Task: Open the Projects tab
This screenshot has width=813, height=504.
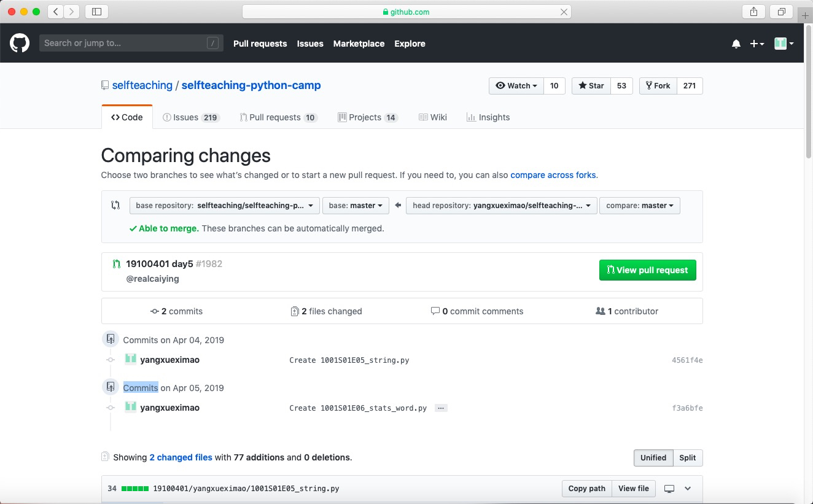Action: click(x=368, y=117)
